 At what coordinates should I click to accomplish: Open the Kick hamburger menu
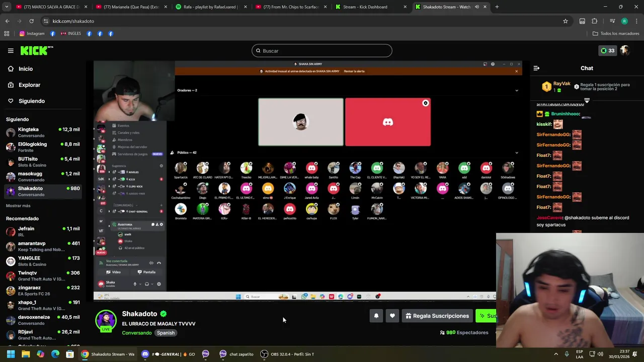point(11,51)
